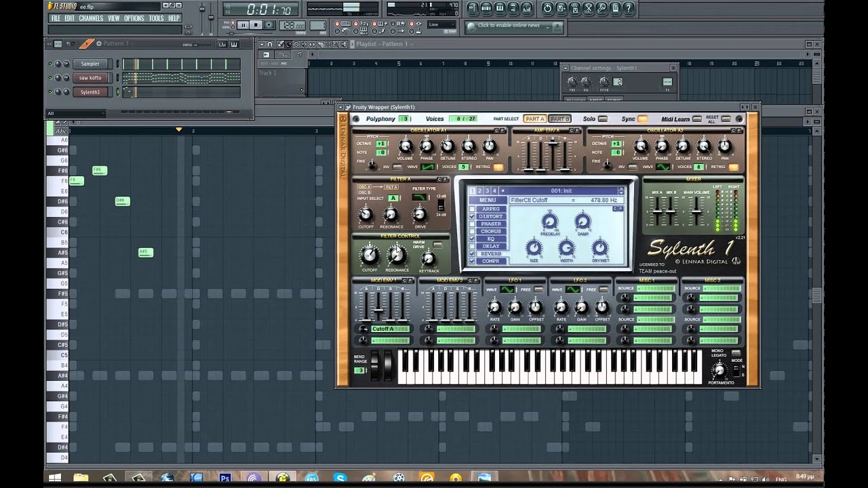The width and height of the screenshot is (868, 488).
Task: Click the tempo 128.000 display
Action: [x=292, y=25]
